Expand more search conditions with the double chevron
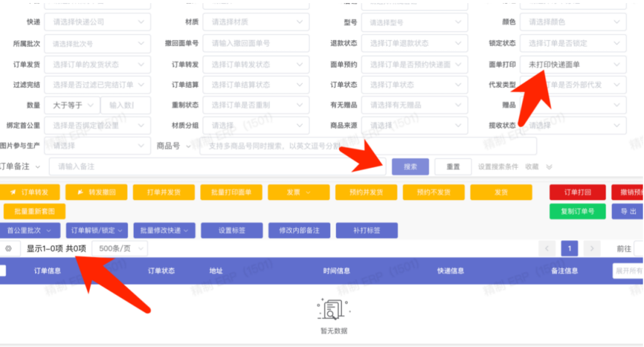This screenshot has width=644, height=347. click(x=549, y=167)
